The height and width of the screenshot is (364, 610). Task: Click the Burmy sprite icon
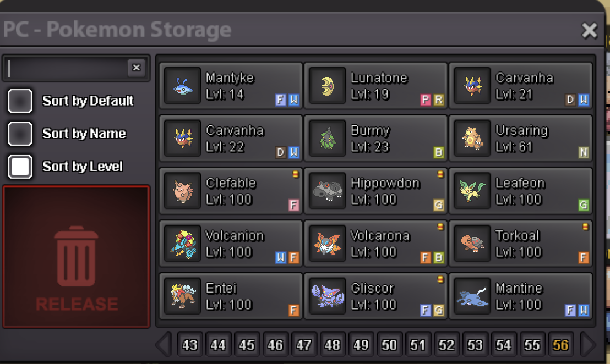pos(328,139)
